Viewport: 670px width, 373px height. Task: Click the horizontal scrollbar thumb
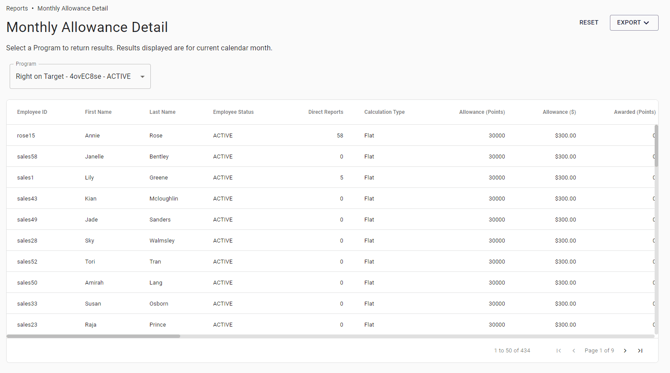click(93, 336)
